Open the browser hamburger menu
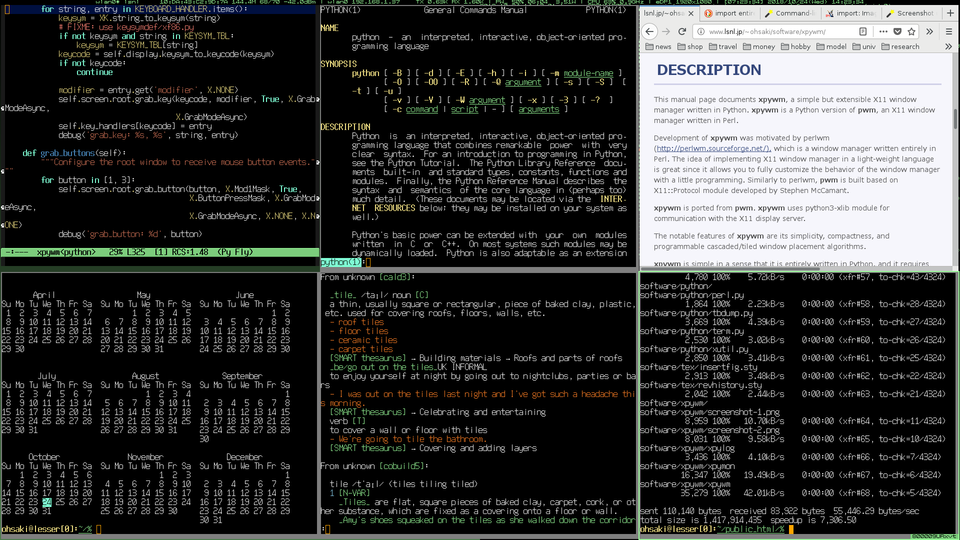960x540 pixels. pos(949,32)
